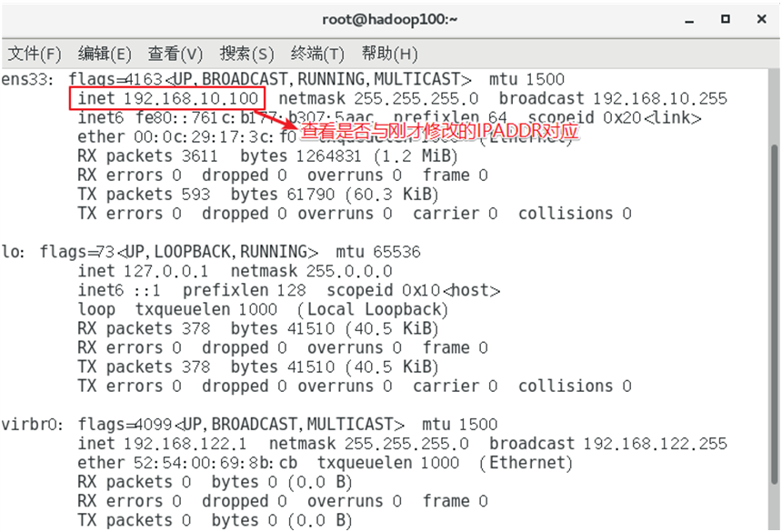Click scopeid 0x20<link> text

(x=615, y=117)
